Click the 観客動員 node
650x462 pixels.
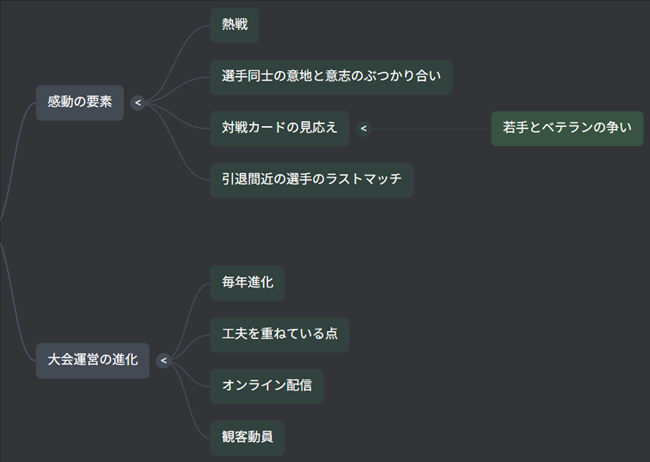click(247, 437)
